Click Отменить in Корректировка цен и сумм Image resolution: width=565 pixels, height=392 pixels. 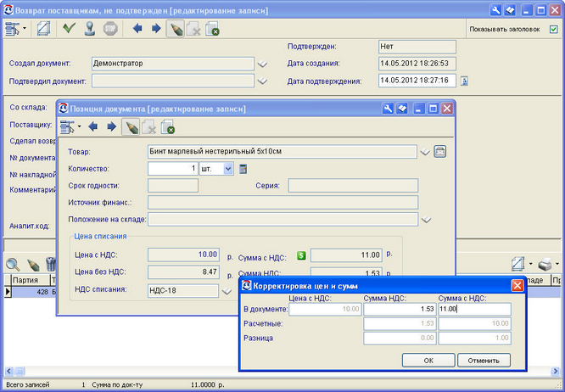pyautogui.click(x=484, y=361)
